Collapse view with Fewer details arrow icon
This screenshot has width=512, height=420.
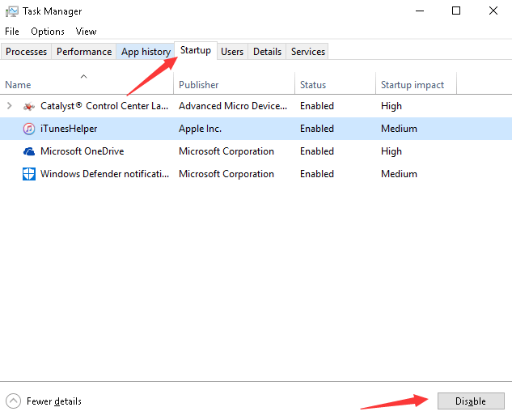tap(14, 401)
